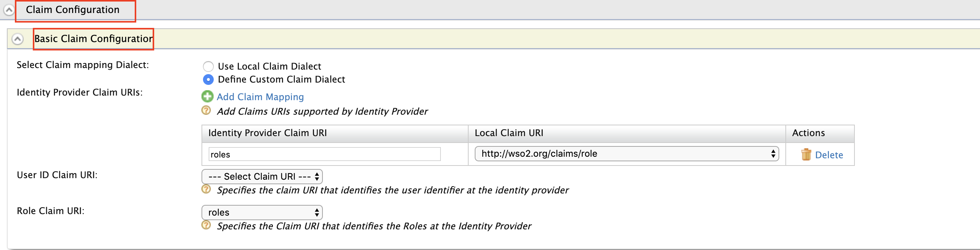
Task: Click help icon beside Add Claims URIs hint
Action: (x=206, y=110)
